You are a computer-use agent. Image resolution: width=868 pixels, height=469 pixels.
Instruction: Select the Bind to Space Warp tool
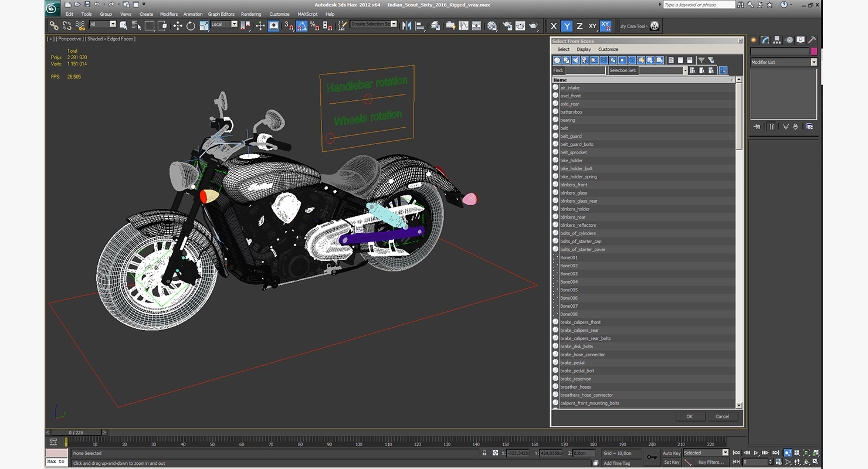[x=80, y=26]
